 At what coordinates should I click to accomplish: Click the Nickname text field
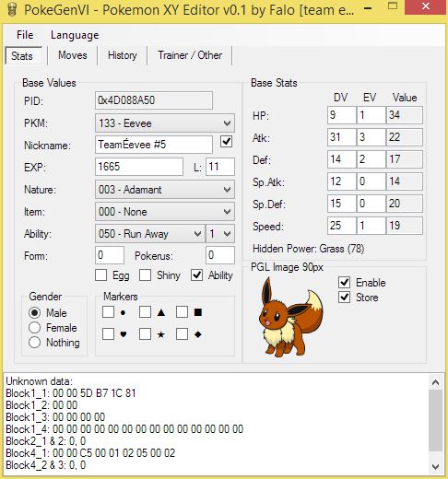154,145
